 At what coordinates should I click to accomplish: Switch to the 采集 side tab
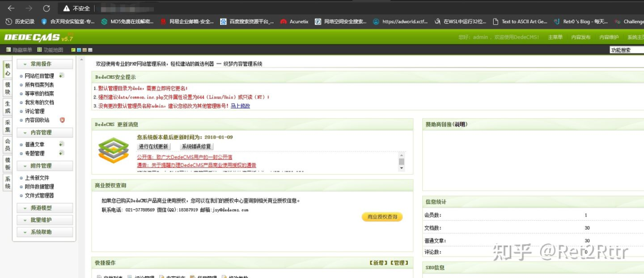pyautogui.click(x=7, y=126)
